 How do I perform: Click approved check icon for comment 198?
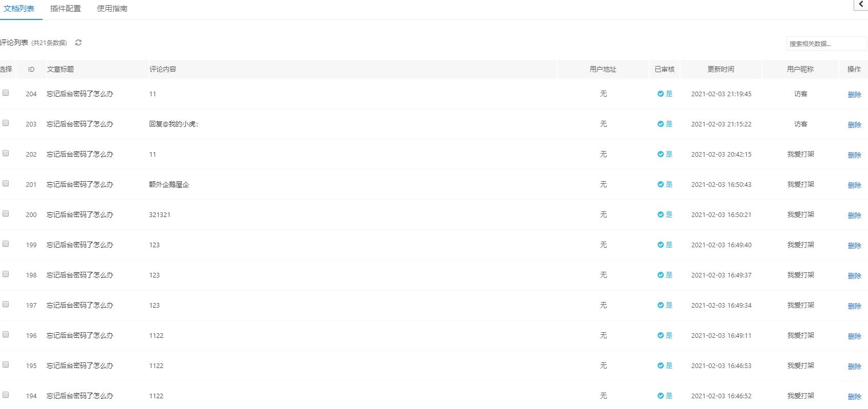coord(660,275)
